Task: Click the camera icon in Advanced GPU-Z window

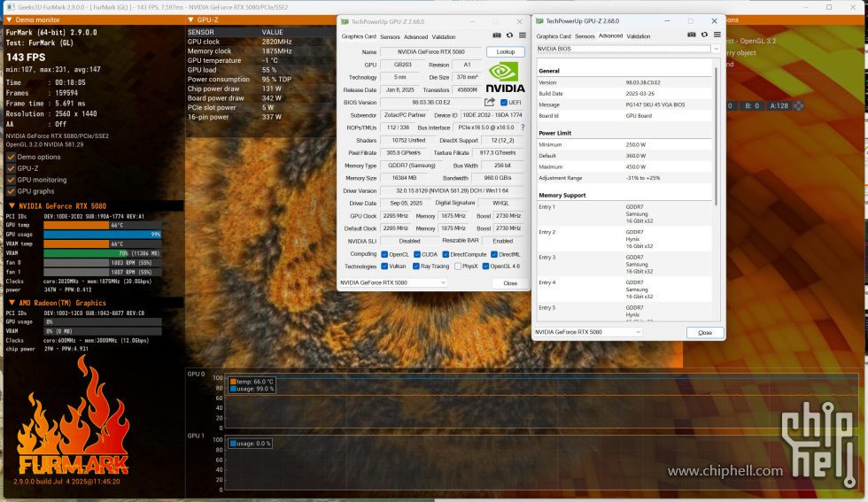Action: click(690, 36)
